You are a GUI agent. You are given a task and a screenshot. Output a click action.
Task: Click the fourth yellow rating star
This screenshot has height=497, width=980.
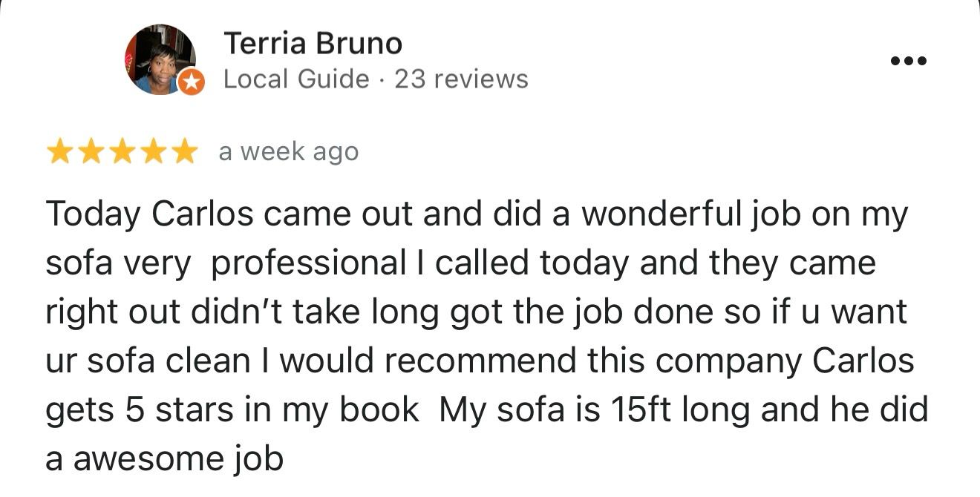click(x=153, y=153)
